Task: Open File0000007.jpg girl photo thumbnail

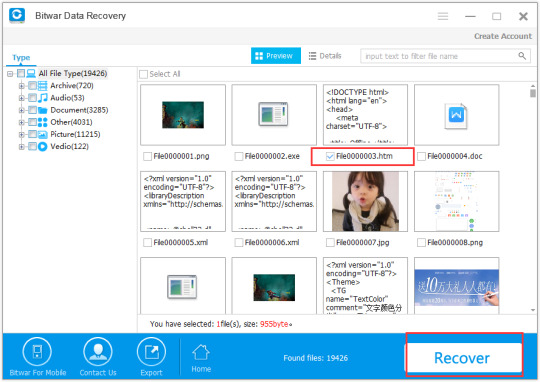Action: coord(365,201)
